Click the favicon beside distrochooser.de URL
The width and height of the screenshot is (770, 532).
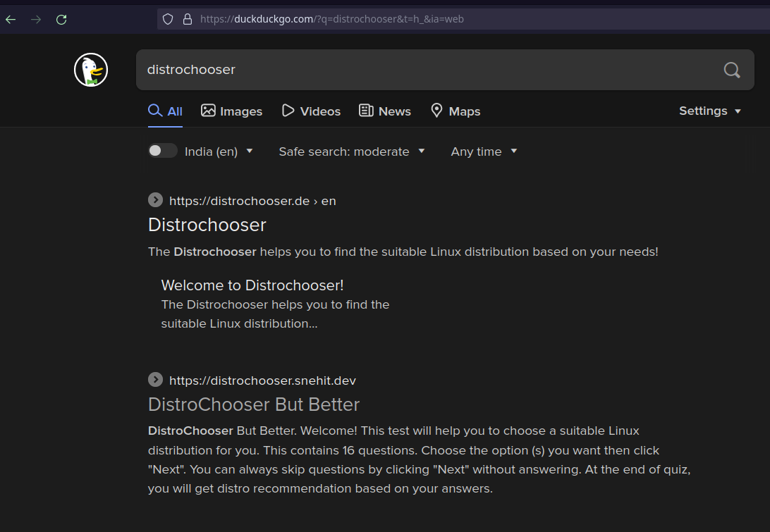[x=155, y=199]
